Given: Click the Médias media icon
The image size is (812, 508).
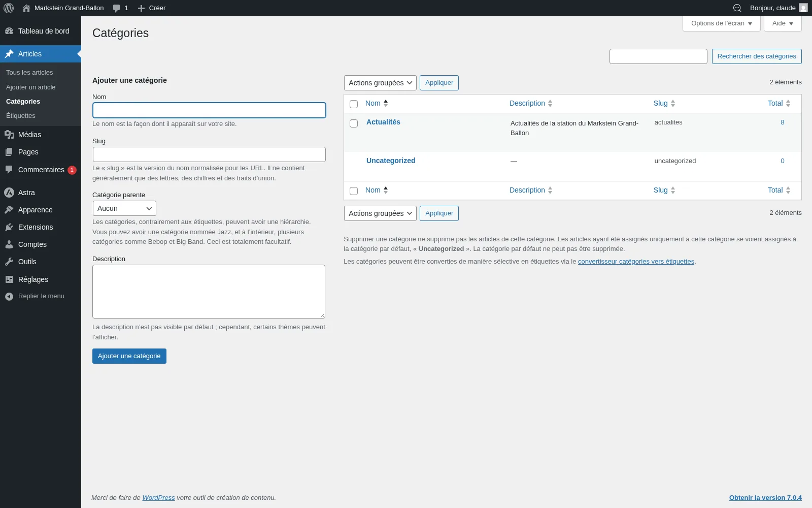Looking at the screenshot, I should 9,135.
